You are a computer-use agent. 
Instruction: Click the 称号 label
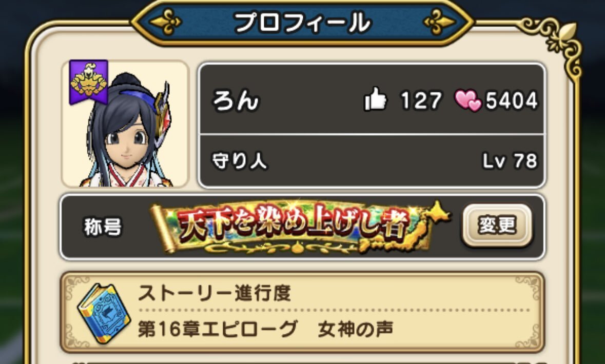point(103,227)
